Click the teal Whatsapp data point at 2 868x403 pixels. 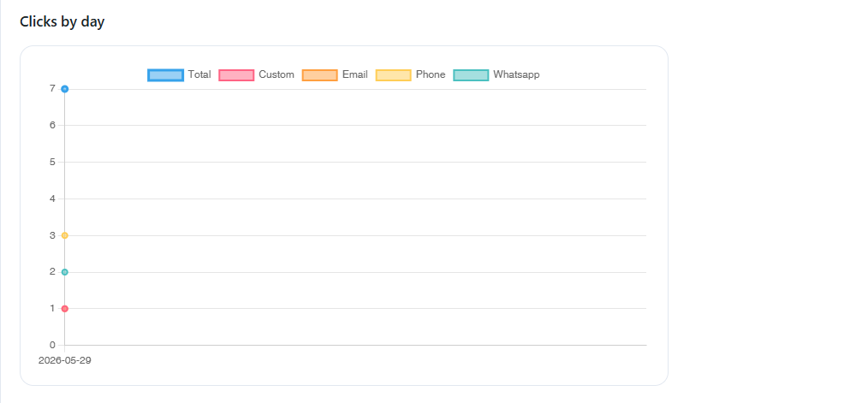click(x=65, y=272)
